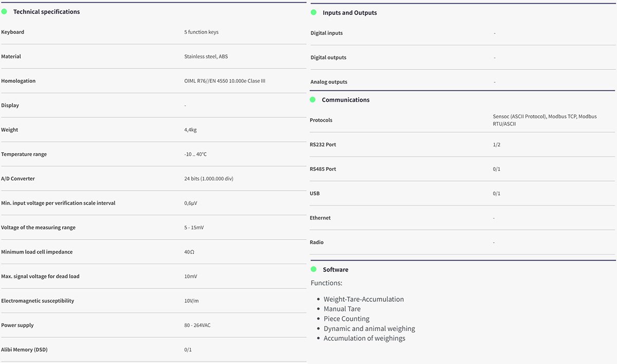Select the OIML R76 homologation value
Screen dimensions: 617x364
tap(225, 81)
